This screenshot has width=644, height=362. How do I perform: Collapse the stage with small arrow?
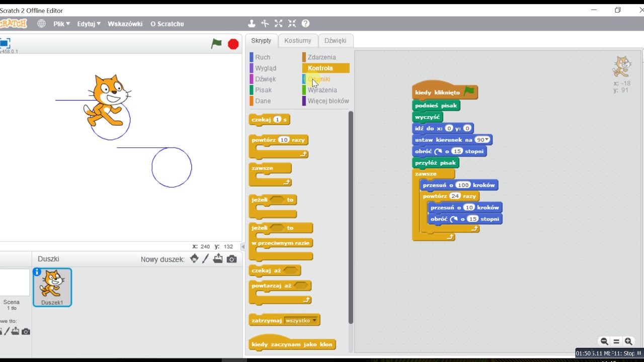pos(243,247)
